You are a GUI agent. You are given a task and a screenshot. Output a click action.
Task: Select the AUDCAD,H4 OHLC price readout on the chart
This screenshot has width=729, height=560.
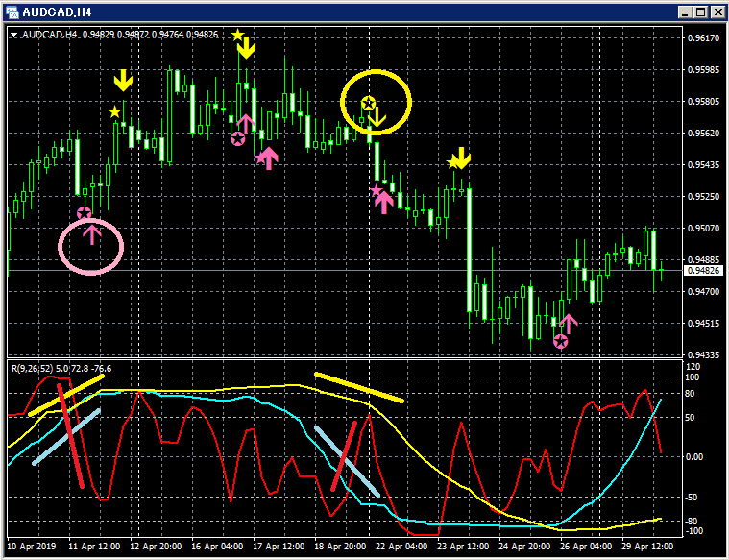(x=150, y=34)
